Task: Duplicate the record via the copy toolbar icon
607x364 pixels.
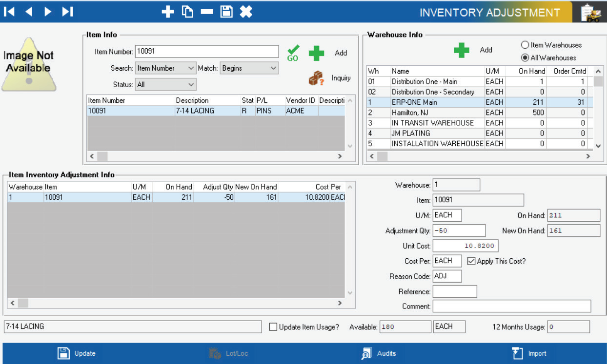Action: (186, 12)
